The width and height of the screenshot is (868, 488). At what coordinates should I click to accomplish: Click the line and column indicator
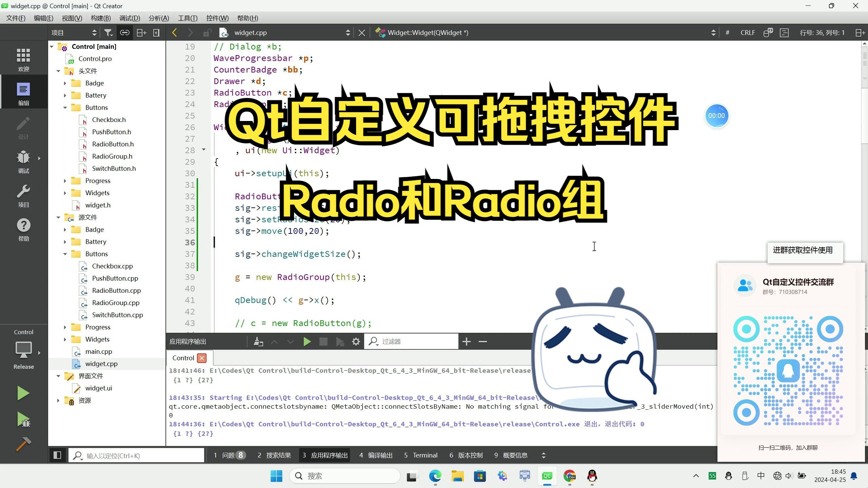pyautogui.click(x=822, y=33)
